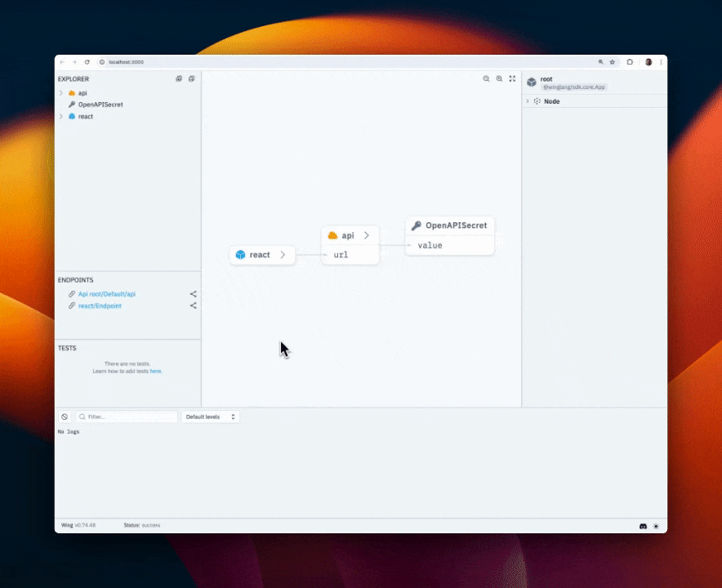Viewport: 722px width, 588px height.
Task: Click the TESTS panel heading
Action: pos(67,348)
